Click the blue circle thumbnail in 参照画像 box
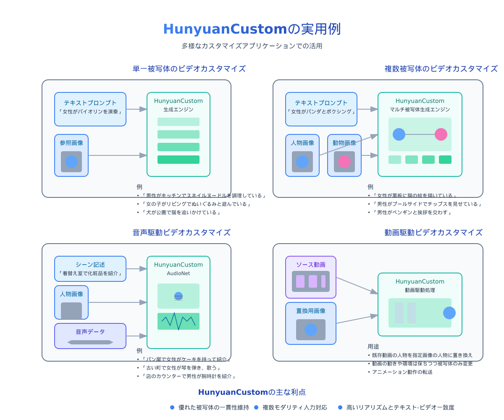The height and width of the screenshot is (420, 504). pos(71,162)
